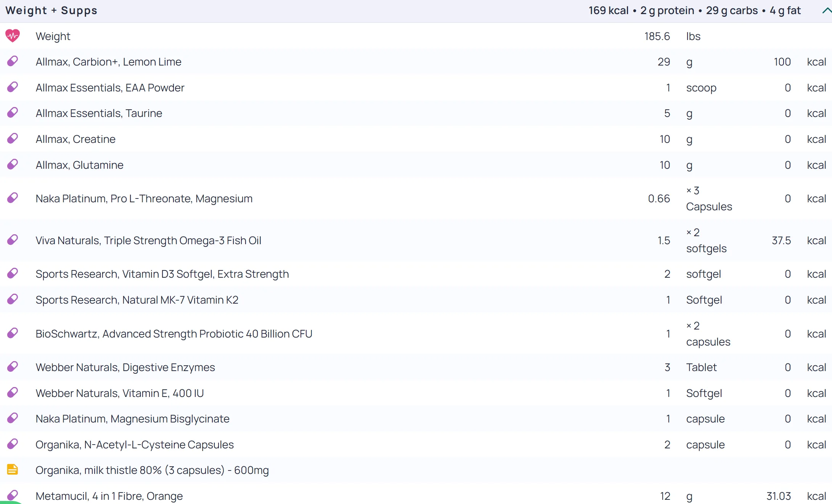Change the × 2 capsules unit for Probiotic

708,334
